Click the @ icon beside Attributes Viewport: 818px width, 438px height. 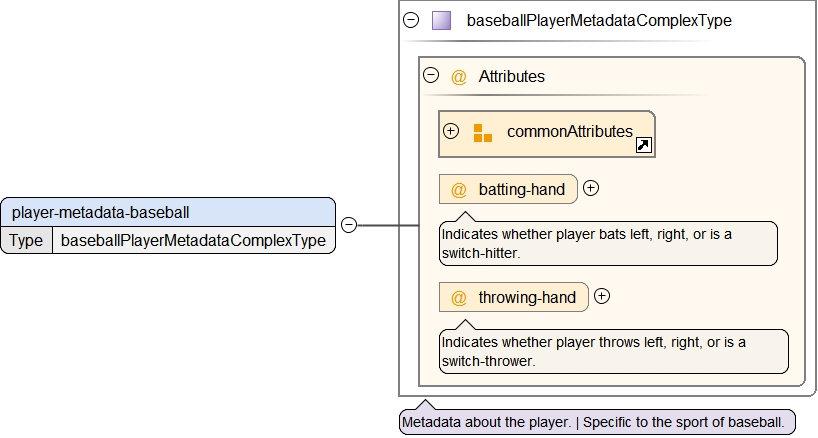click(459, 76)
